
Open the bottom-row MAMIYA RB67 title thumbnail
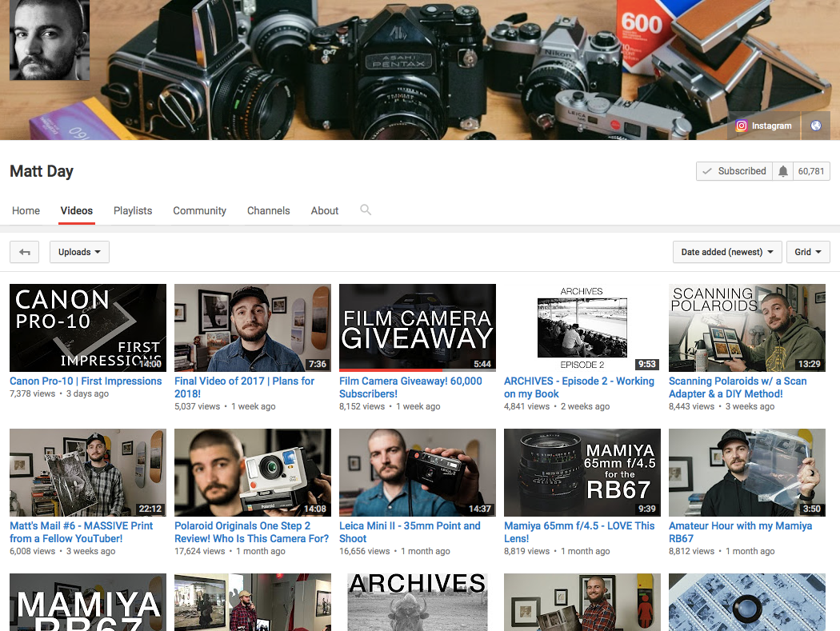click(x=88, y=602)
